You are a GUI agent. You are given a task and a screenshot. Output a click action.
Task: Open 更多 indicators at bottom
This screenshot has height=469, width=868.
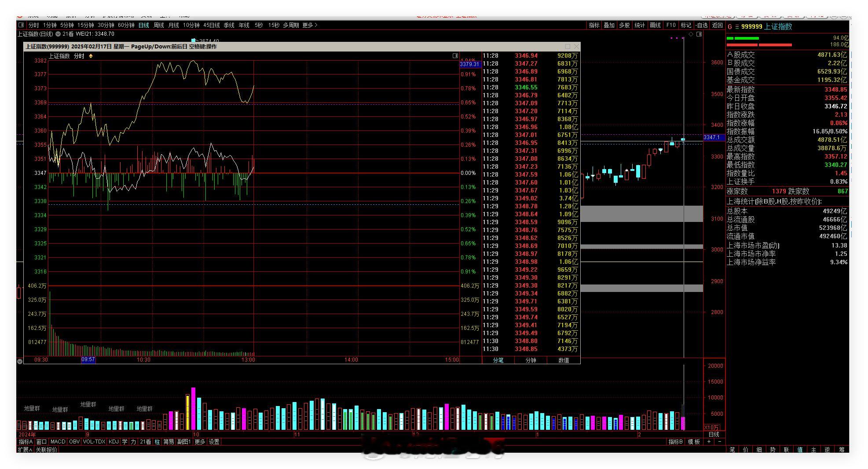(200, 442)
